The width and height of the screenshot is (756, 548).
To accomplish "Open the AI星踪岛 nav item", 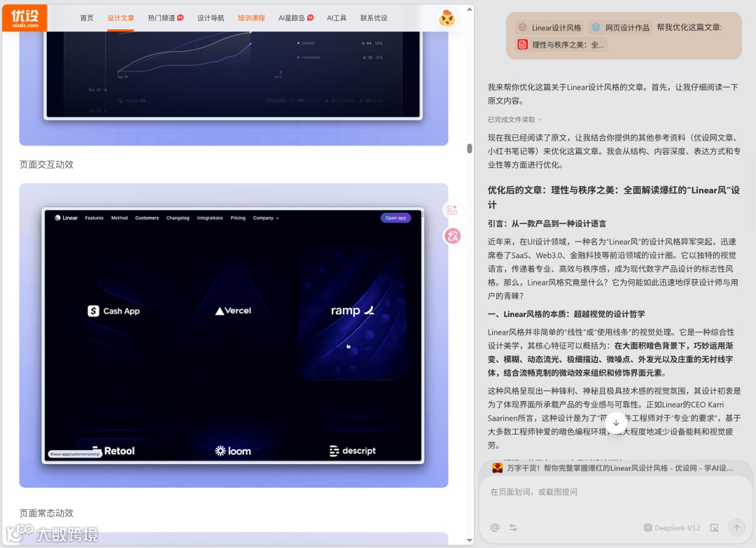I will 295,17.
